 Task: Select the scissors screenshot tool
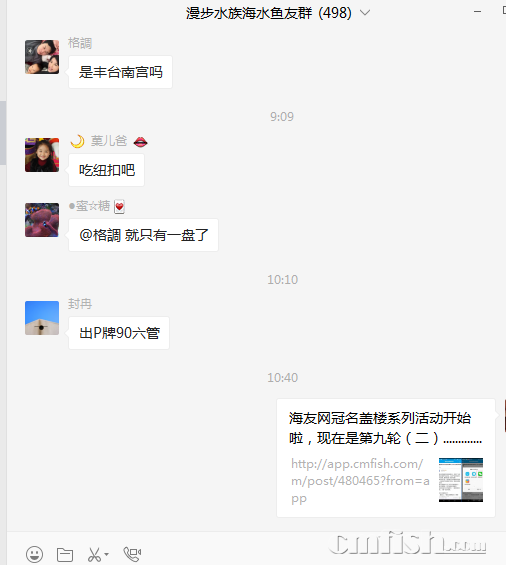[x=94, y=555]
